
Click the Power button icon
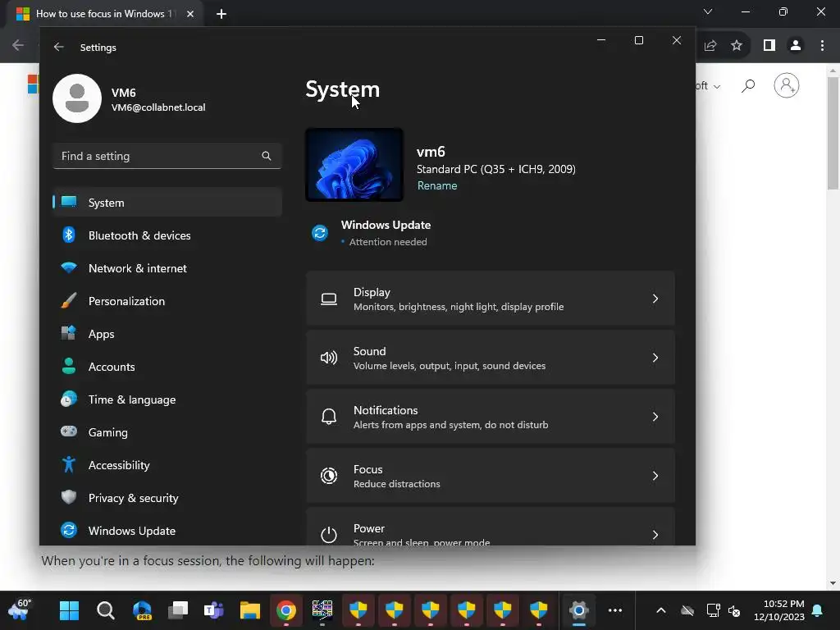tap(329, 535)
